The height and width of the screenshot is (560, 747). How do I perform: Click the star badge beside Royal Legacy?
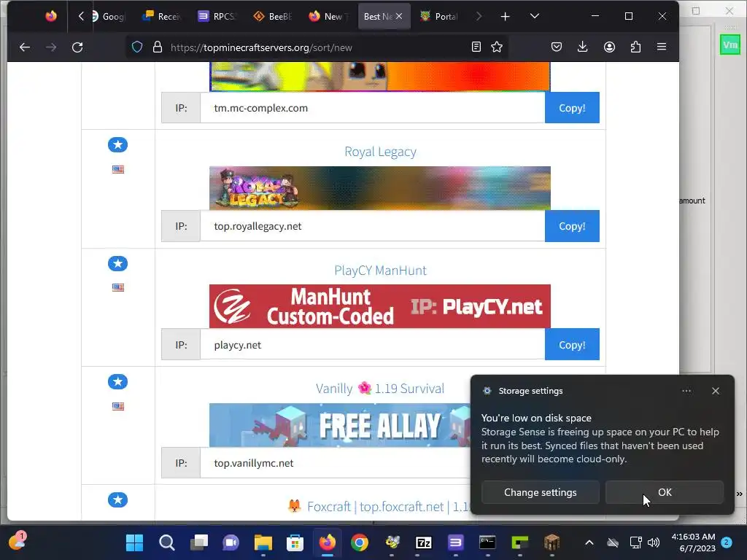point(117,145)
